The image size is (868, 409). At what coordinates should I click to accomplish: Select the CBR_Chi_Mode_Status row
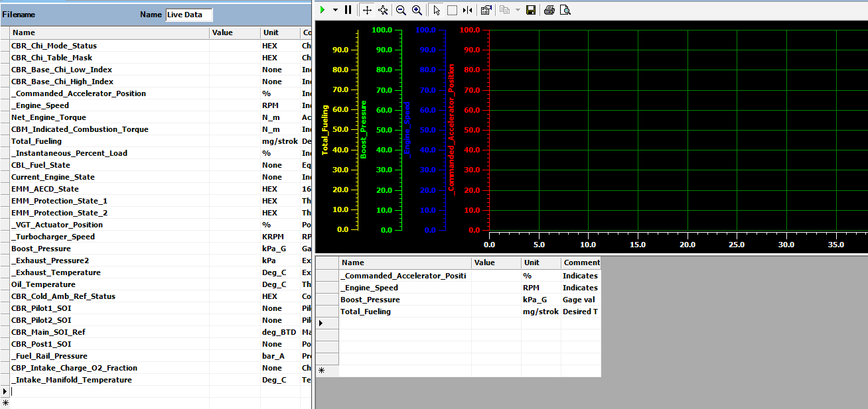click(54, 46)
